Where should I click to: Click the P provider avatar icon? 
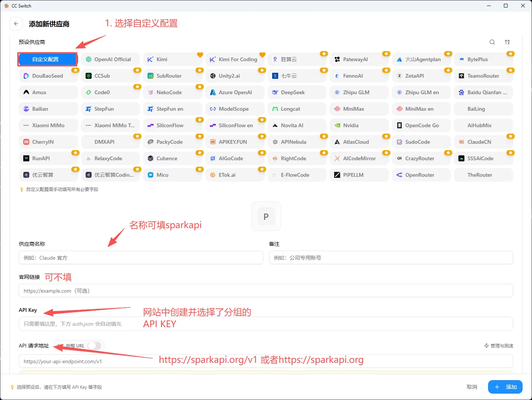coord(266,217)
